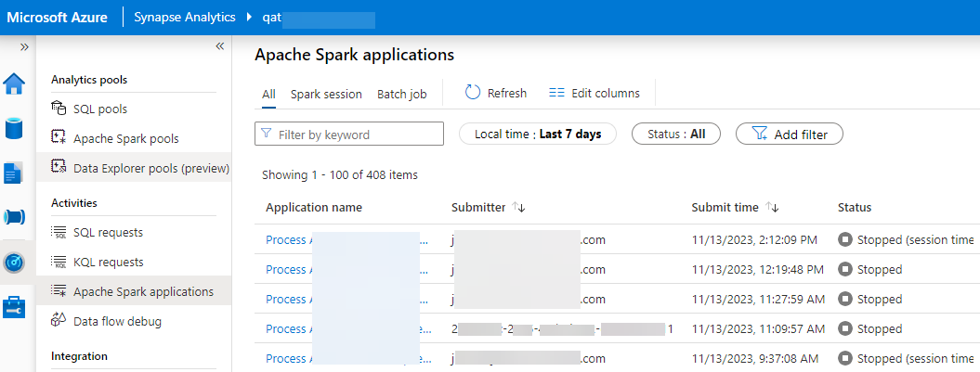This screenshot has width=980, height=372.
Task: Open application submitted at 12:19:48 PM
Action: coord(347,270)
